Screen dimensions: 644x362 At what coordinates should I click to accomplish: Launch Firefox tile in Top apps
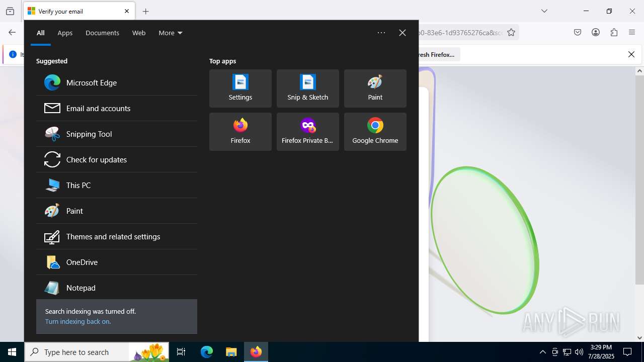(240, 132)
